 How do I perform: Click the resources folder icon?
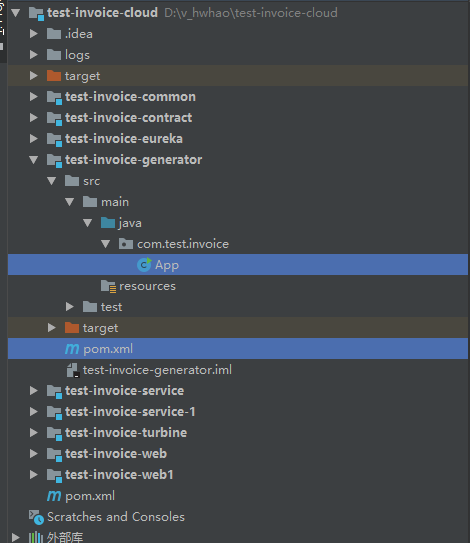108,286
